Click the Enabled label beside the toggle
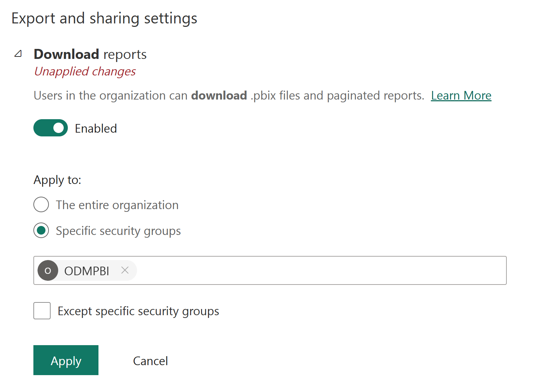535x392 pixels. tap(96, 128)
